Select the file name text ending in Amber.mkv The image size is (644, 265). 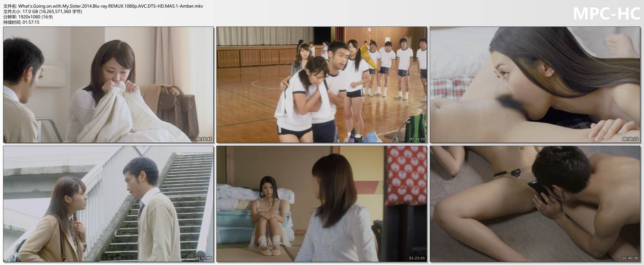pos(103,6)
